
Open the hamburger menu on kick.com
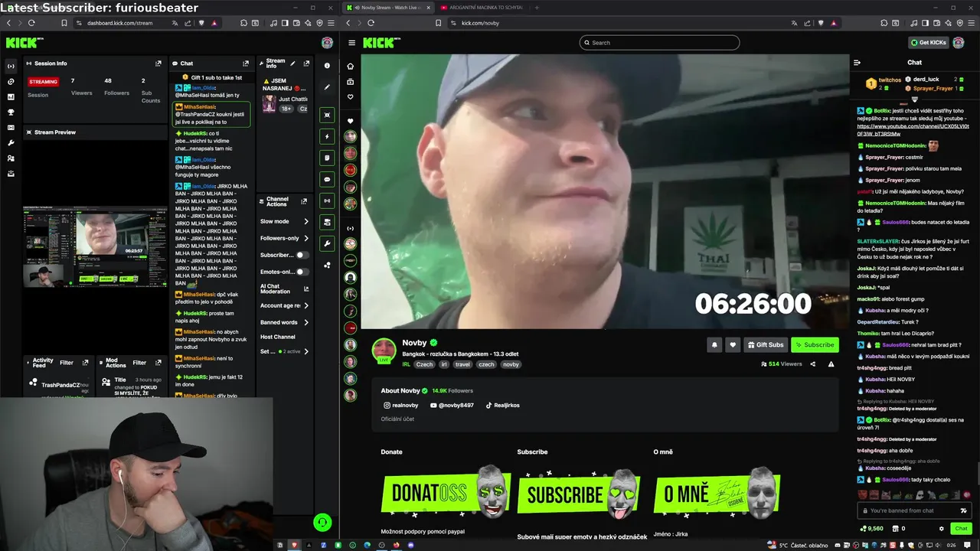(x=351, y=43)
